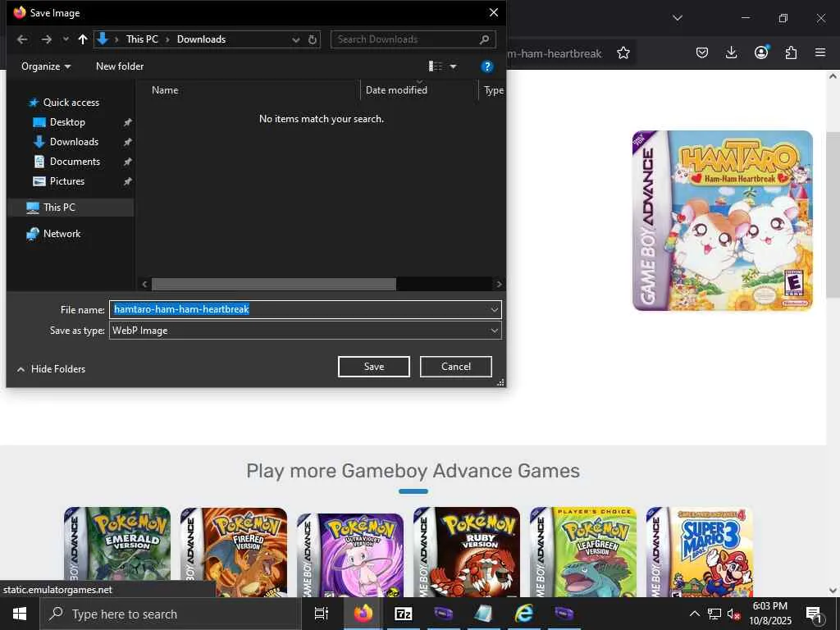Open the Organize menu
This screenshot has height=630, width=840.
tap(46, 66)
